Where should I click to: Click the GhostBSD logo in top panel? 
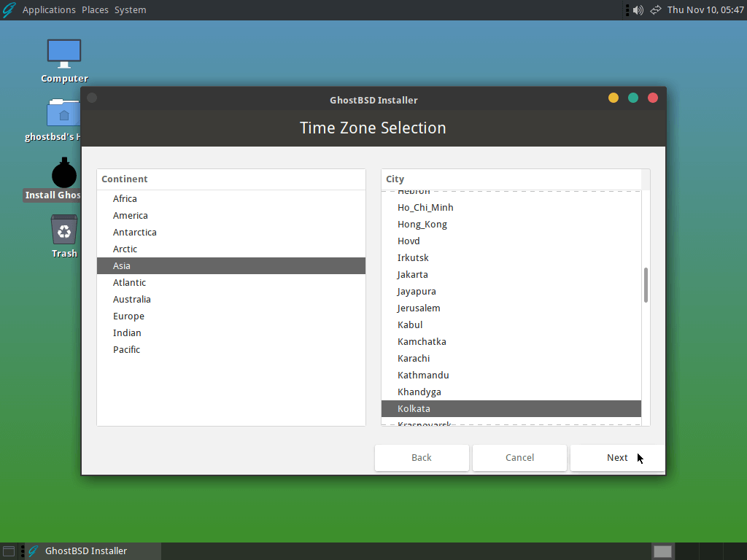point(9,10)
